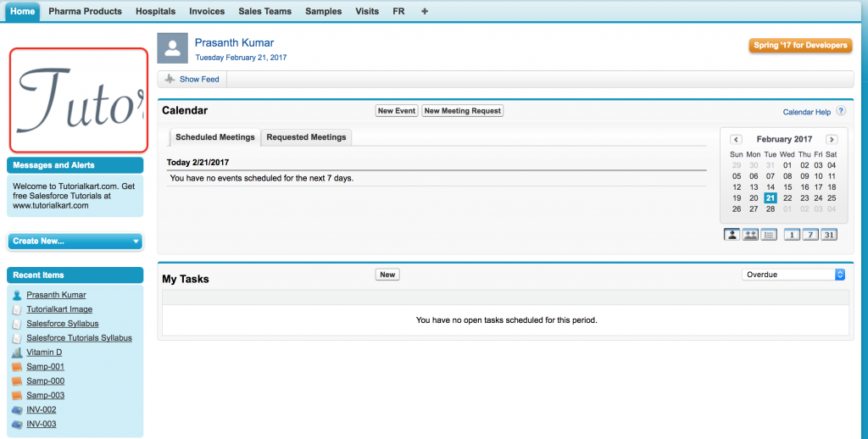Select date 19 in February calendar
Viewport: 868px width, 439px height.
737,198
